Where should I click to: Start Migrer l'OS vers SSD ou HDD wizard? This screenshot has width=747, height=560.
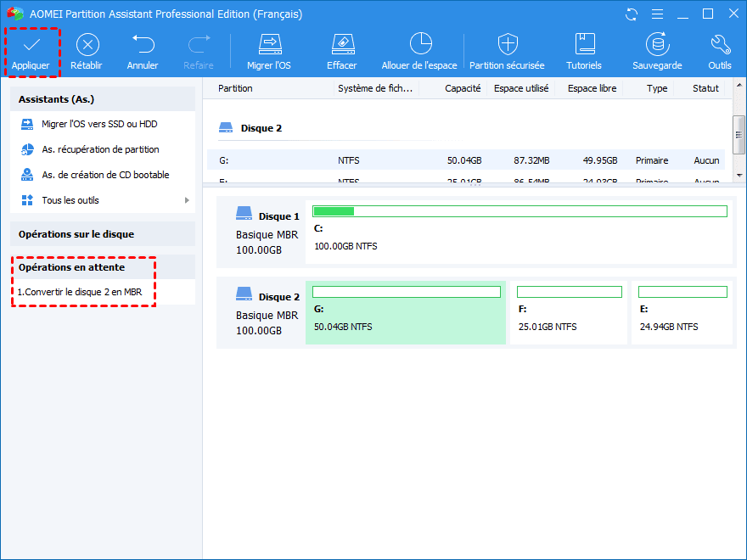99,124
